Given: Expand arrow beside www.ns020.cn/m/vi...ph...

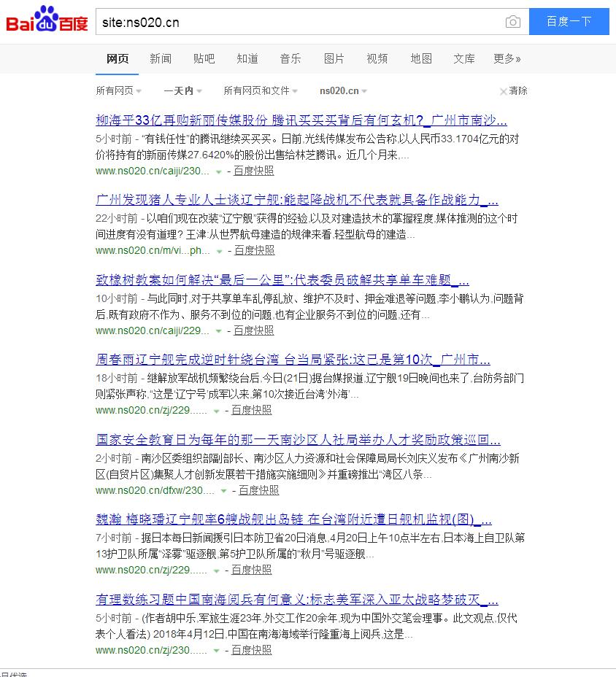Looking at the screenshot, I should click(219, 251).
